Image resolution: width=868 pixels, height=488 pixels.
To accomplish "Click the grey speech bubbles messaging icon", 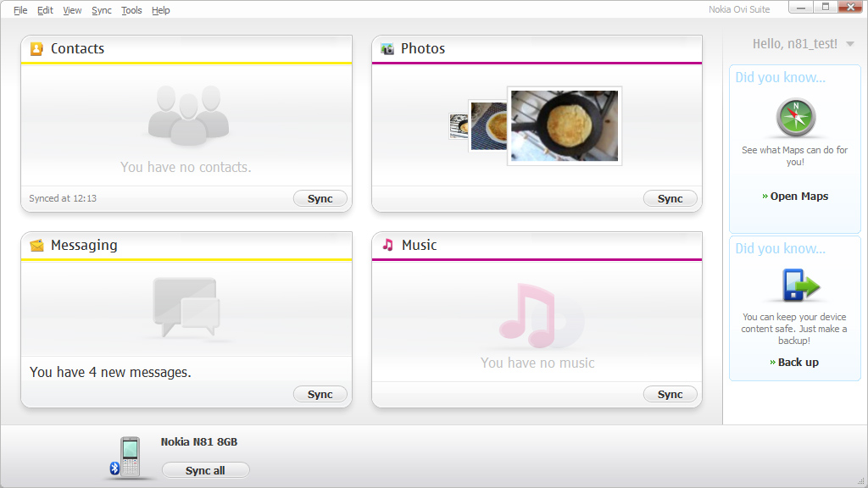I will (186, 307).
